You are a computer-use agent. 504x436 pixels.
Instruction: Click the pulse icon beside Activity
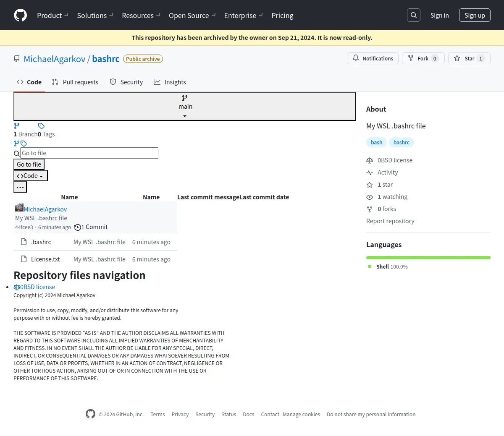point(370,172)
